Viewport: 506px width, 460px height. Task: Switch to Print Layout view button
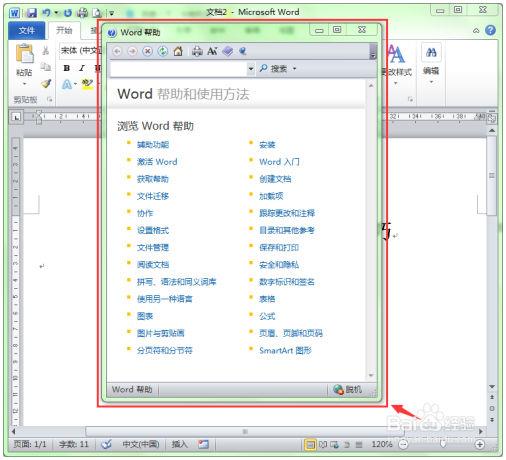[x=310, y=444]
